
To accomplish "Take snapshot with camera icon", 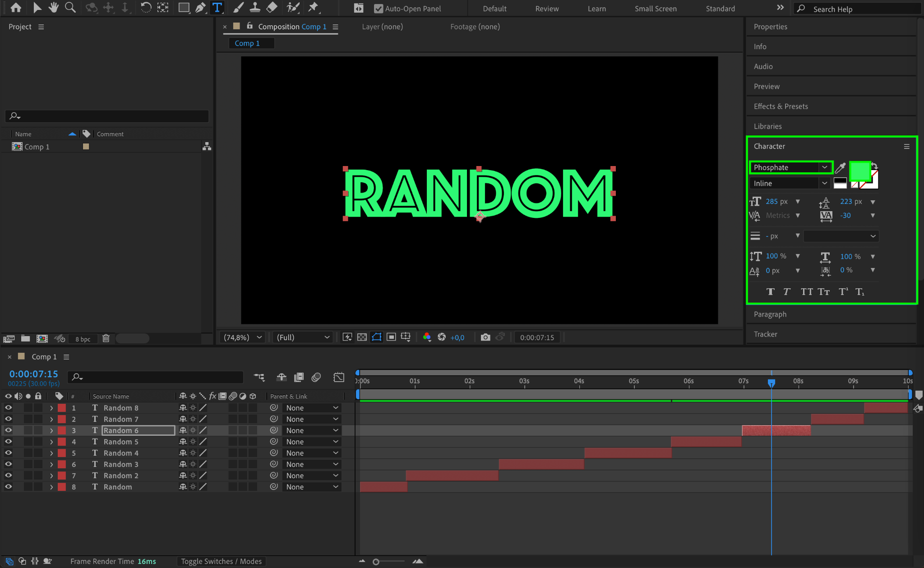I will pyautogui.click(x=485, y=337).
